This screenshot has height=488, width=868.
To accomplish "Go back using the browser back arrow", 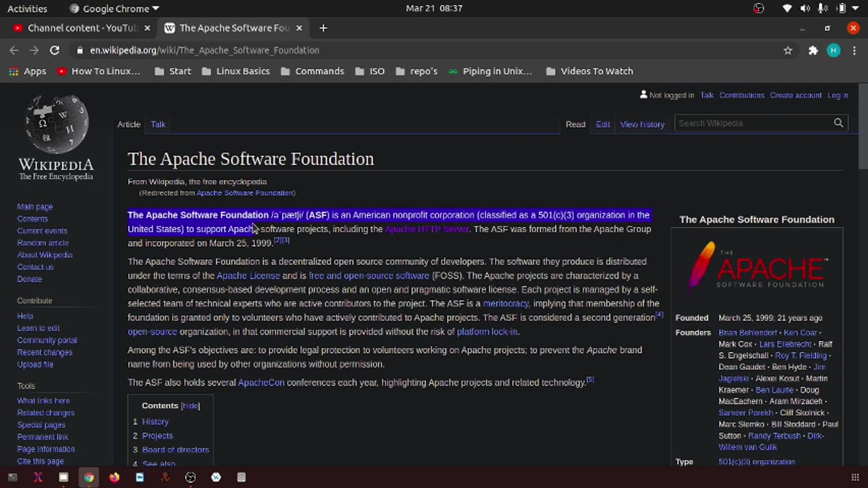I will click(14, 50).
